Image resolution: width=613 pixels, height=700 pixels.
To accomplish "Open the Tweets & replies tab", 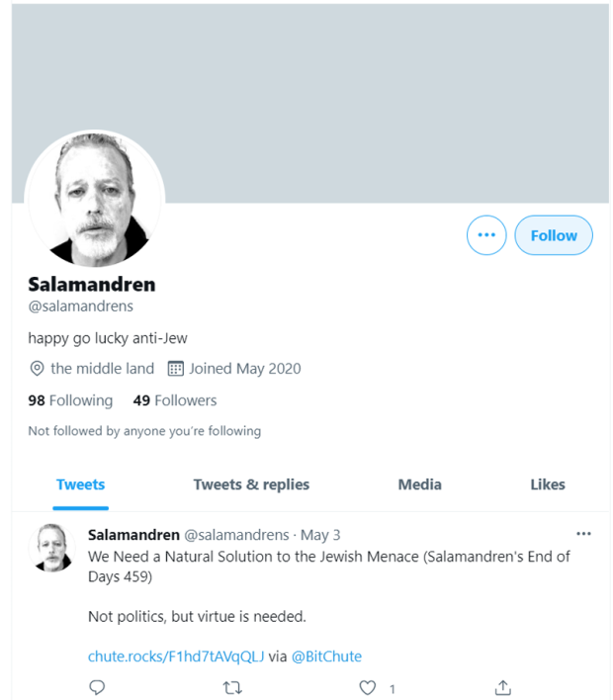I will 251,484.
